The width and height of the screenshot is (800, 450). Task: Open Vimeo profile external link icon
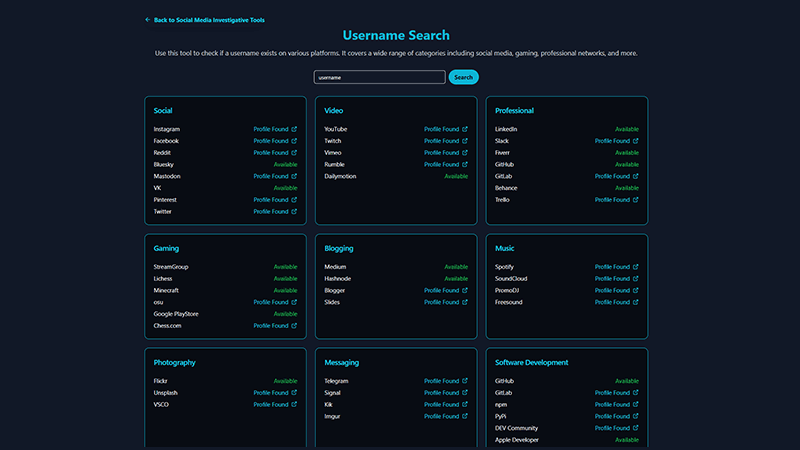click(465, 153)
